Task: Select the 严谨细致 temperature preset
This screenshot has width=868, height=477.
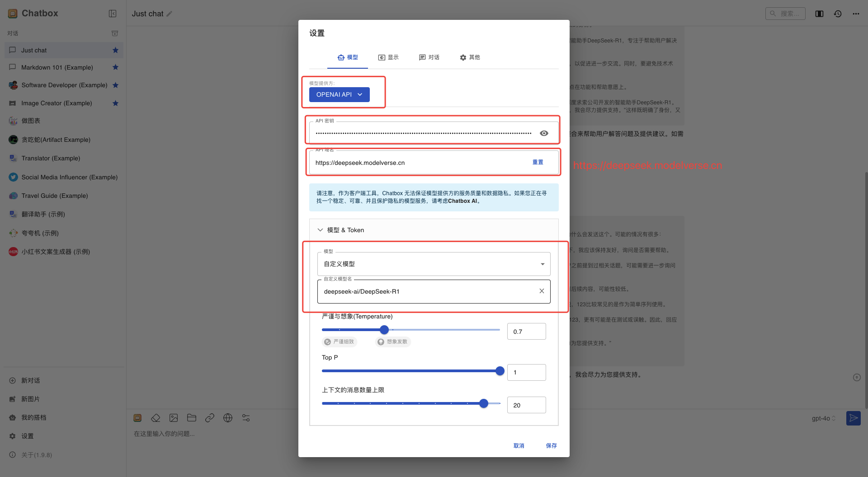Action: point(339,341)
